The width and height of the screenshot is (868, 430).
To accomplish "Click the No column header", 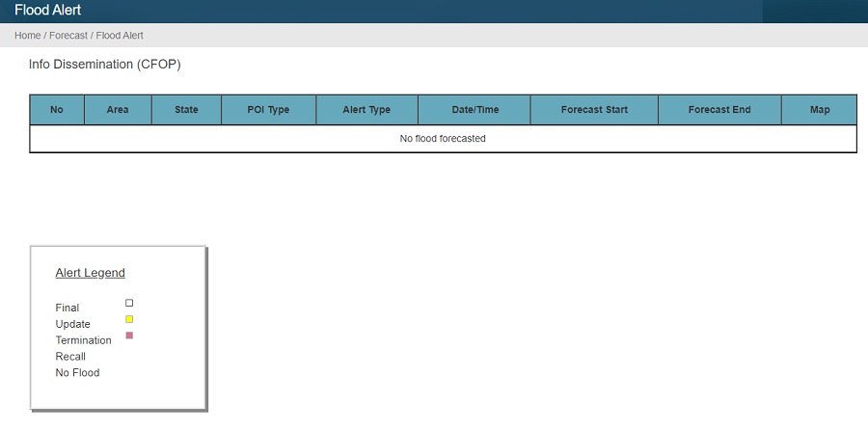I will click(x=57, y=110).
